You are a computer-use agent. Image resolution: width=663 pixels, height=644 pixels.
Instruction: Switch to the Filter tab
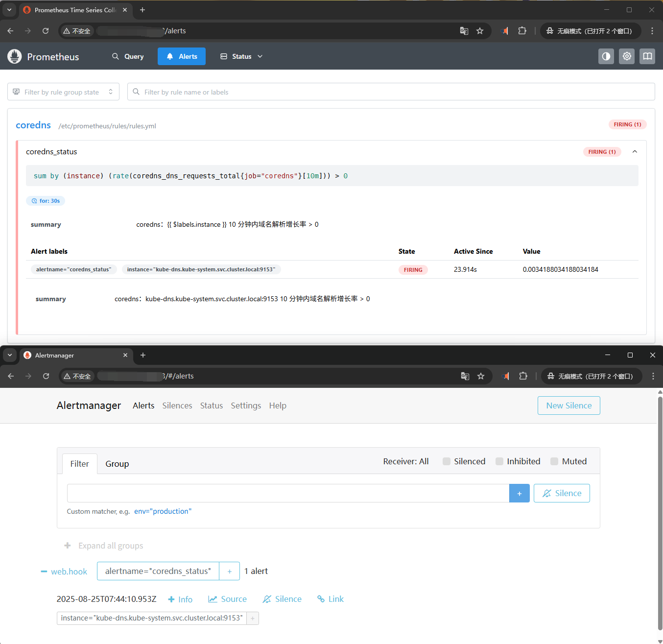coord(79,464)
